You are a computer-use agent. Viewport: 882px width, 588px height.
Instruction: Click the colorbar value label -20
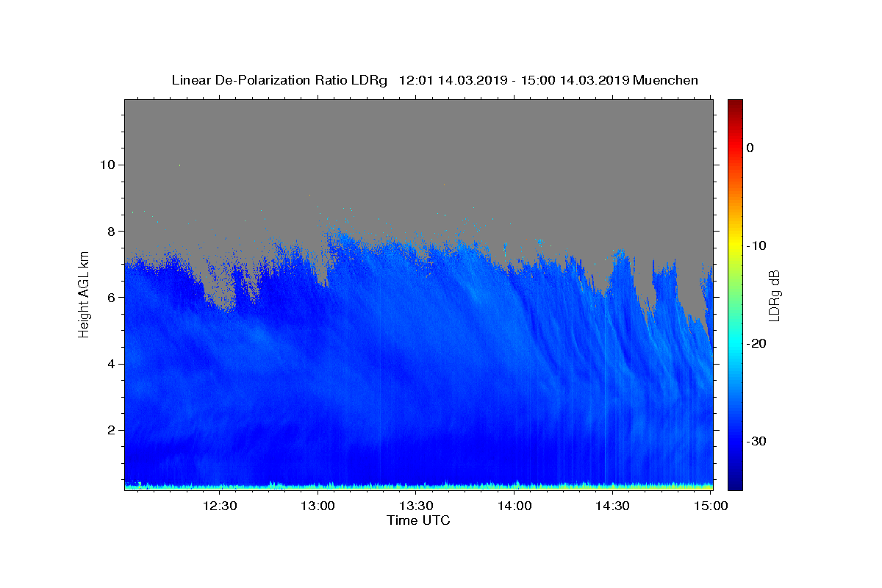(756, 343)
